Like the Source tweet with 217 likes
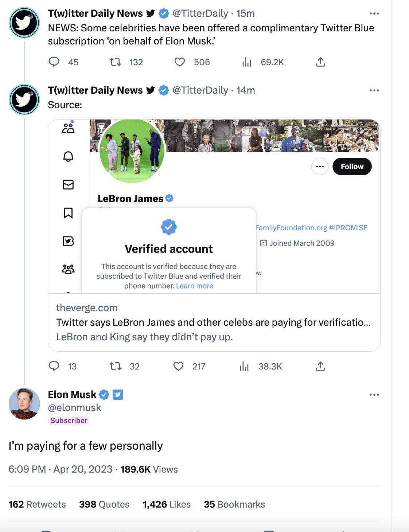The height and width of the screenshot is (532, 409). click(178, 366)
